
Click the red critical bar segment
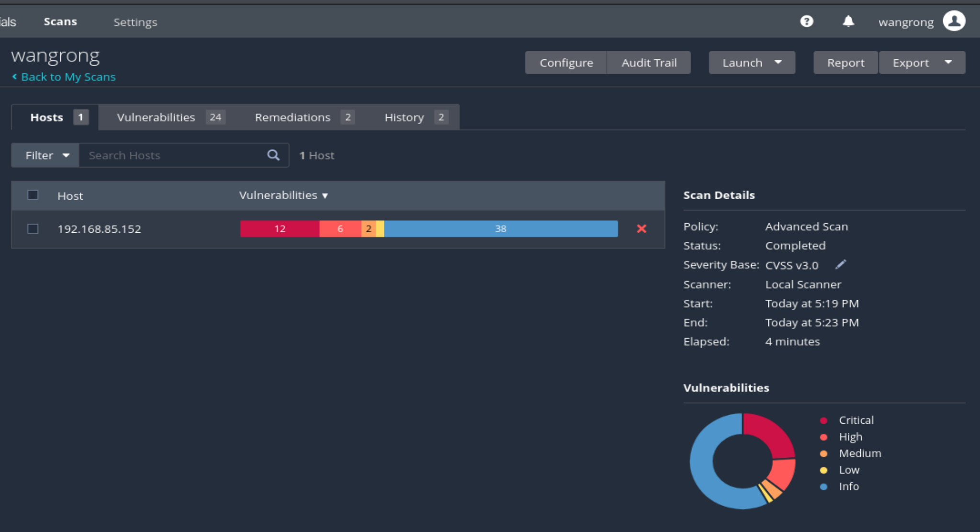pos(280,229)
